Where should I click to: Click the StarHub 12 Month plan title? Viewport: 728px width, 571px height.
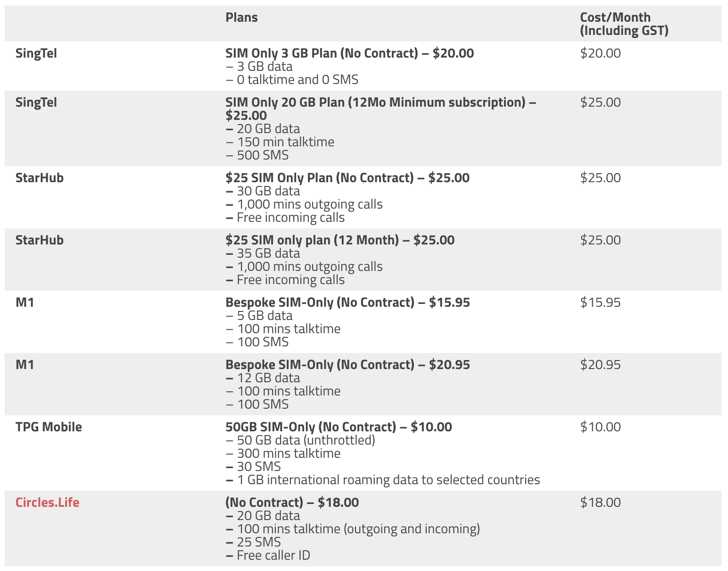[x=340, y=240]
